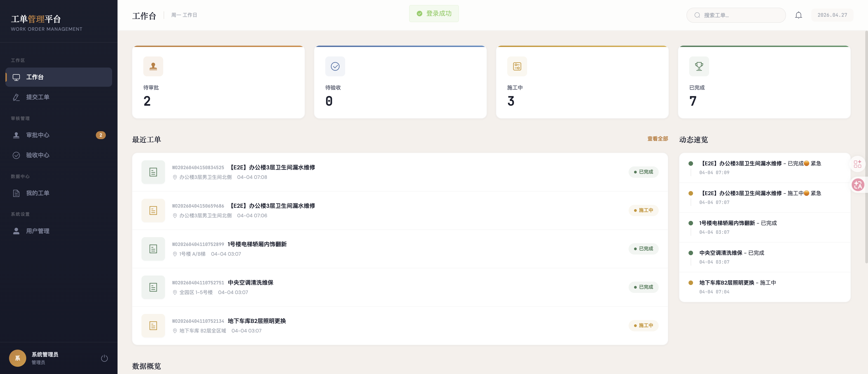Click 已完成 status tag for 中央空调清洗维保
This screenshot has width=868, height=374.
(x=643, y=287)
